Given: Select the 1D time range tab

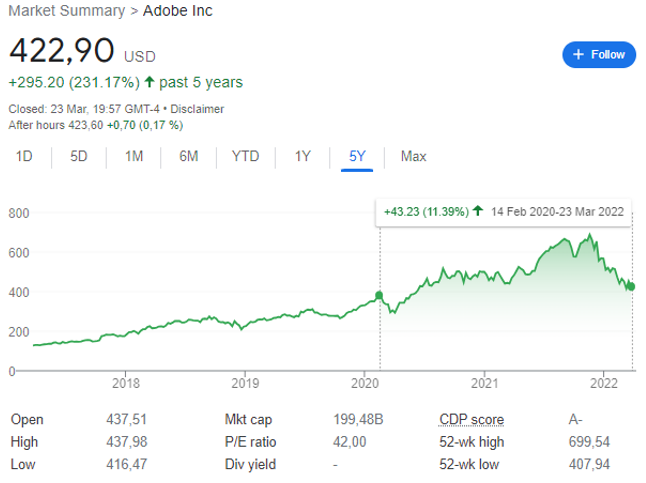Looking at the screenshot, I should tap(25, 156).
